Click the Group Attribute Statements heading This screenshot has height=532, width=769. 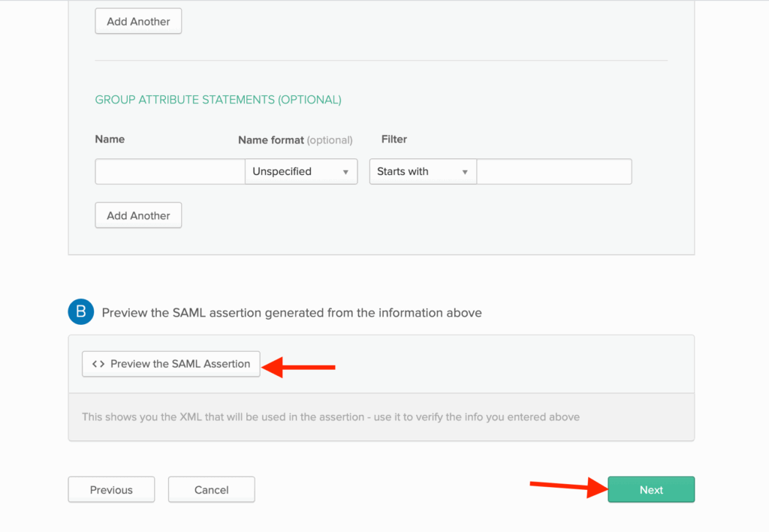218,100
